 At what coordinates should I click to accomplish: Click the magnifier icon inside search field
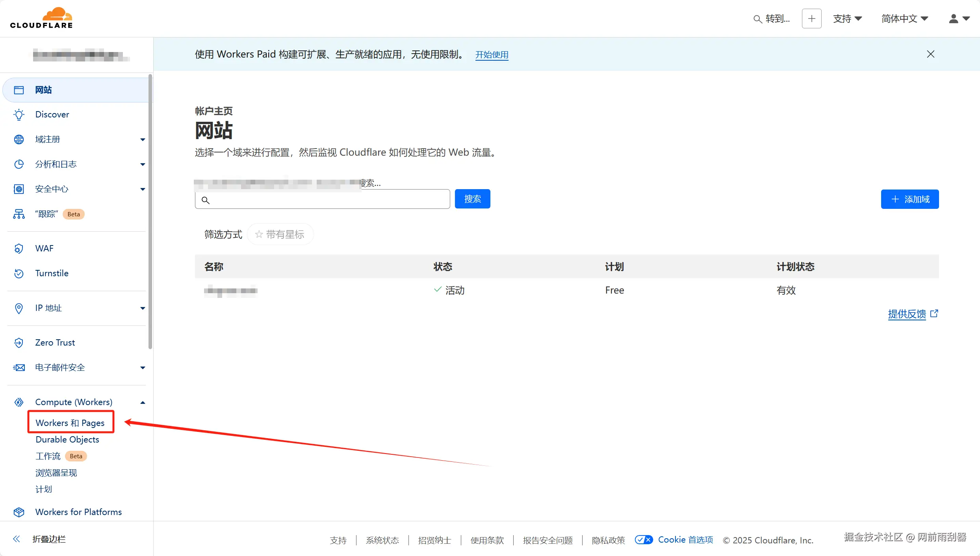point(206,200)
